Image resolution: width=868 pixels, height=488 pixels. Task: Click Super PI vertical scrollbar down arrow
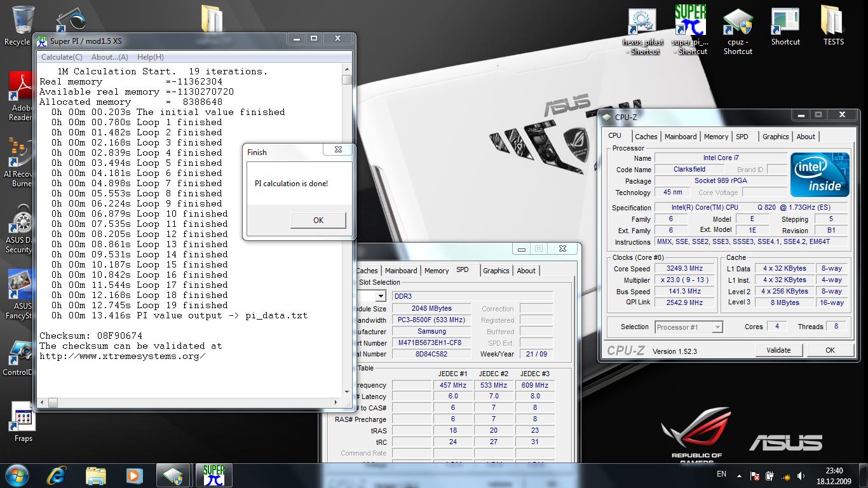347,392
